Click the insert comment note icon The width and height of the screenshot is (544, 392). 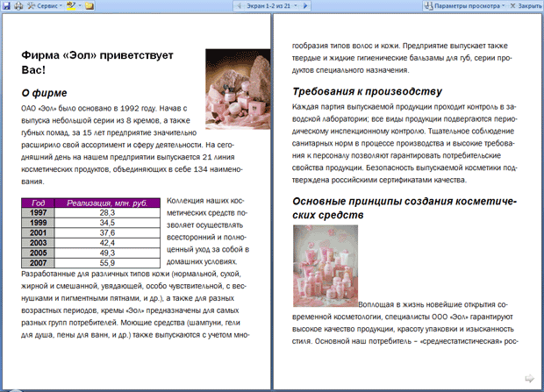tap(89, 5)
